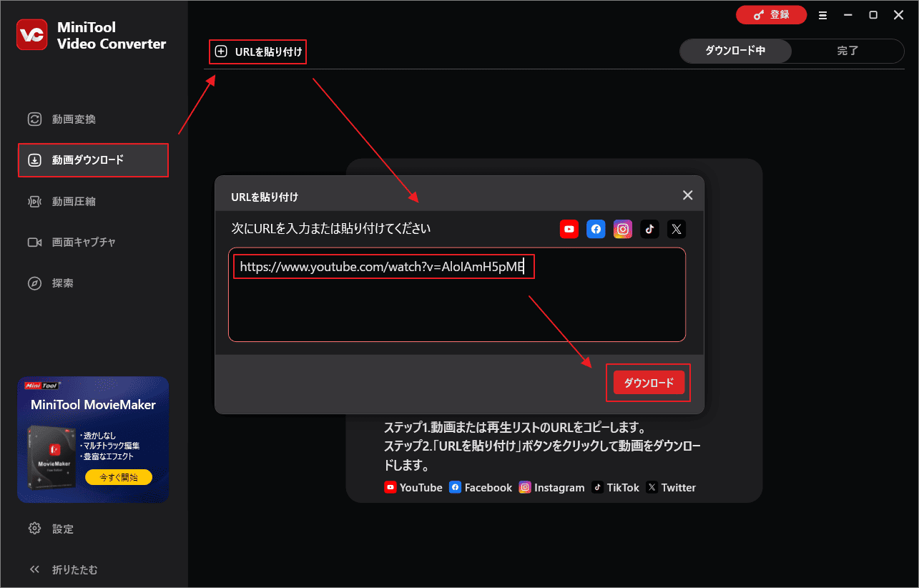This screenshot has height=588, width=919.
Task: Click the MiniTool Video Converter logo icon
Action: 31,35
